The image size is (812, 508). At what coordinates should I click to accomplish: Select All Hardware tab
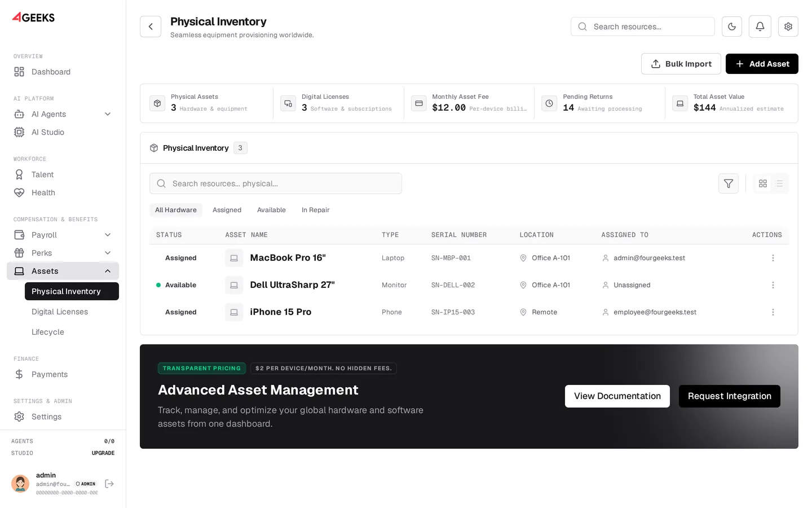tap(176, 210)
